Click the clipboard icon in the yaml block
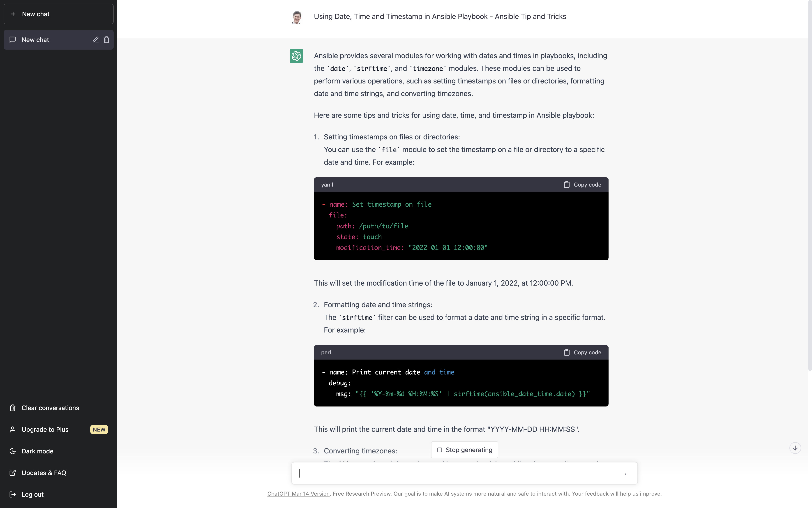The height and width of the screenshot is (508, 812). [566, 185]
